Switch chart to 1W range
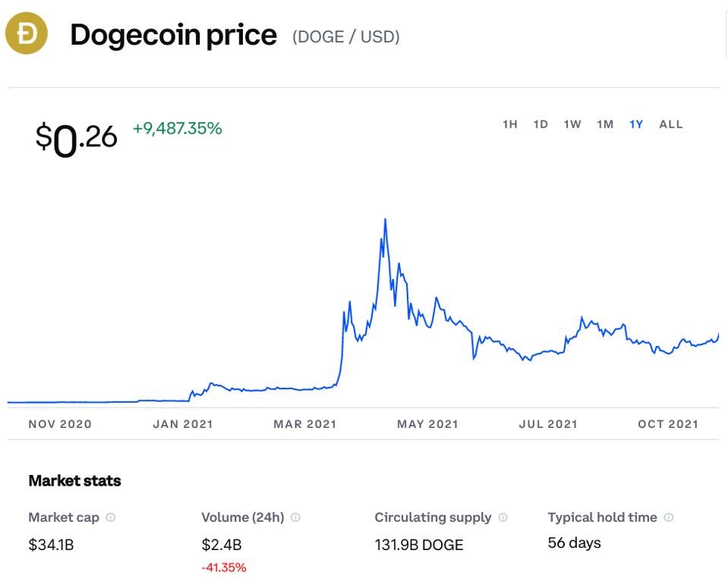Viewport: 728px width, 588px height. [572, 124]
